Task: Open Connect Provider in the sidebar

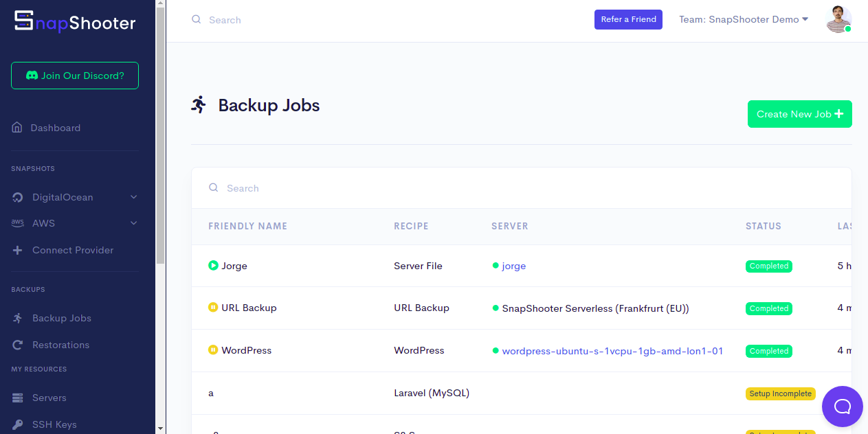Action: pos(73,250)
